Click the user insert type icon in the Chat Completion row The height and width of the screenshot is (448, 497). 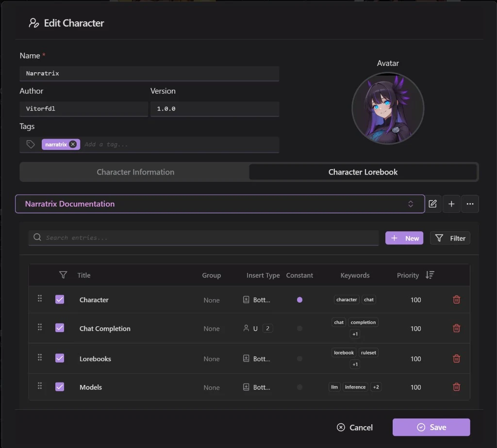click(x=246, y=328)
